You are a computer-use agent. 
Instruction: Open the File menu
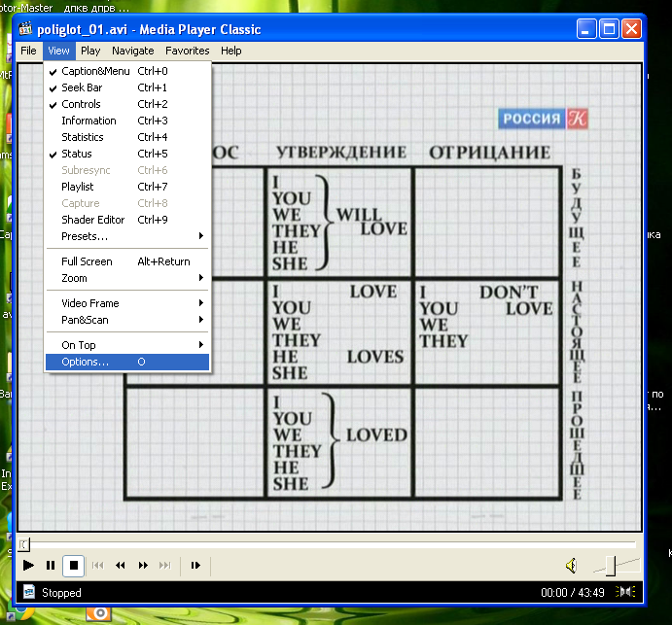click(x=28, y=51)
